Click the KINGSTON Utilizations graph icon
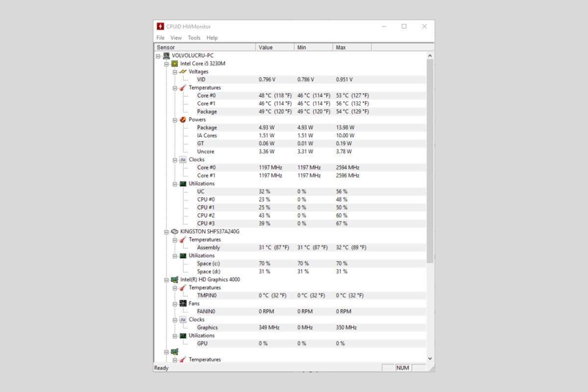The image size is (588, 392). tap(183, 256)
